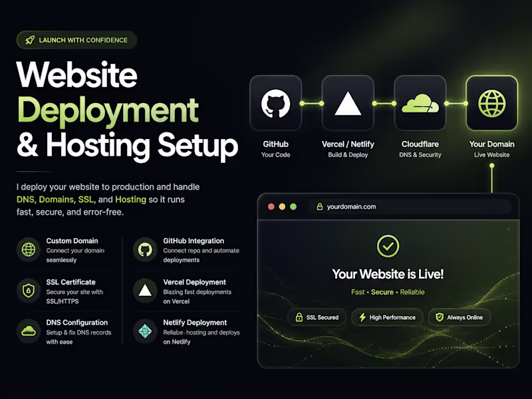Click the LAUNCH WITH CONFIDENCE badge

(76, 40)
